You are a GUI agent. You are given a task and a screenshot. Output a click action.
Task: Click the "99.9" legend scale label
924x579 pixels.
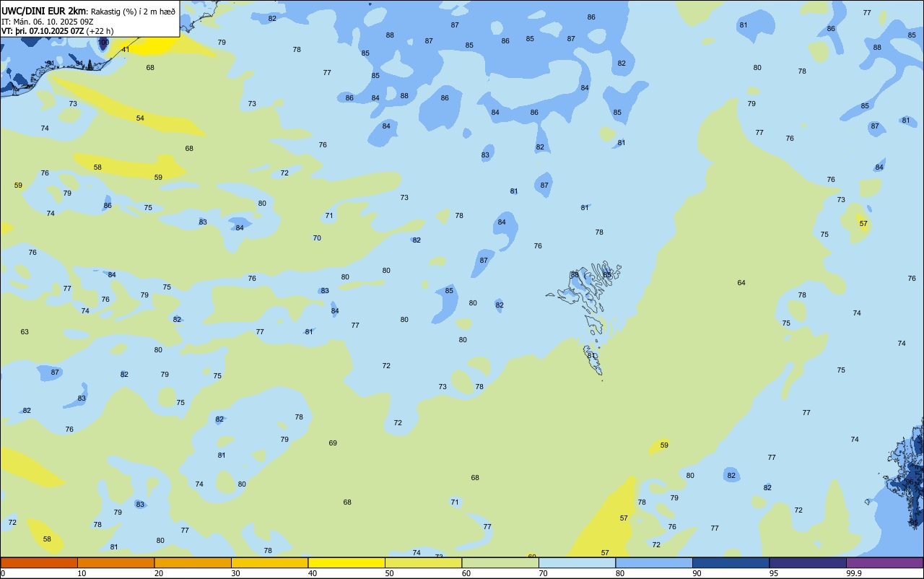tap(854, 573)
